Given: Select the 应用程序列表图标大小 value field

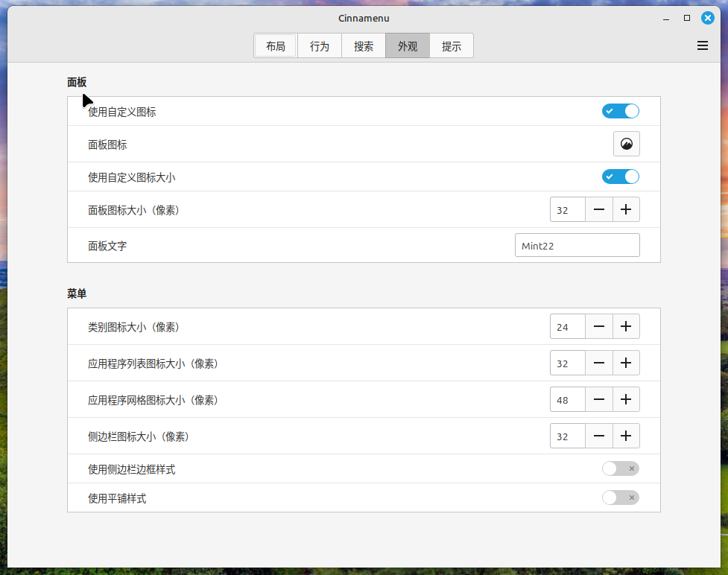Looking at the screenshot, I should 568,363.
